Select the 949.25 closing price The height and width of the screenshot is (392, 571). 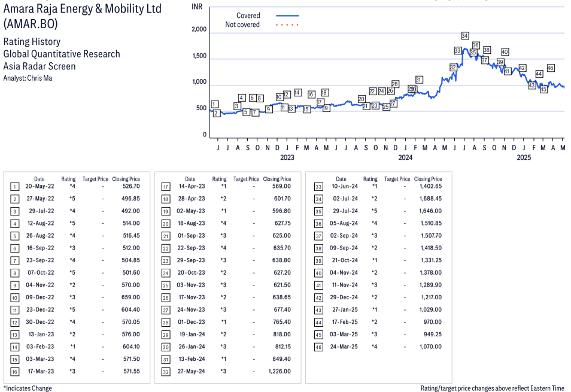click(x=433, y=335)
